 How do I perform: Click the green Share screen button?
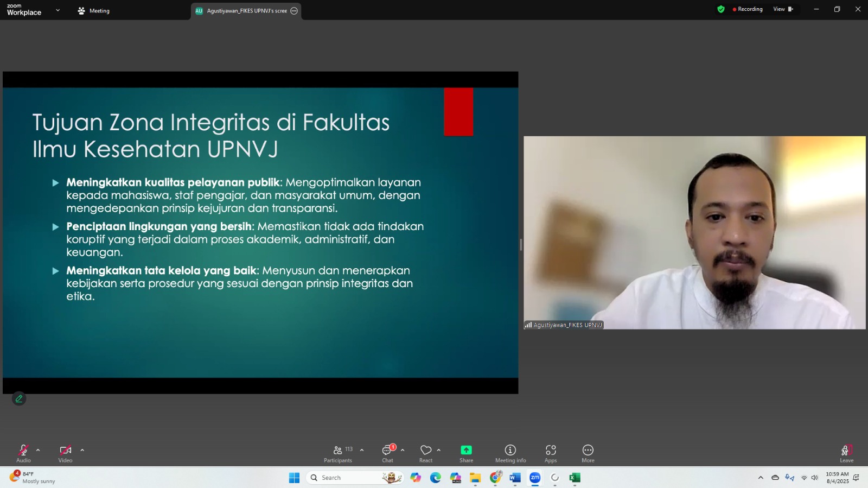pyautogui.click(x=466, y=453)
